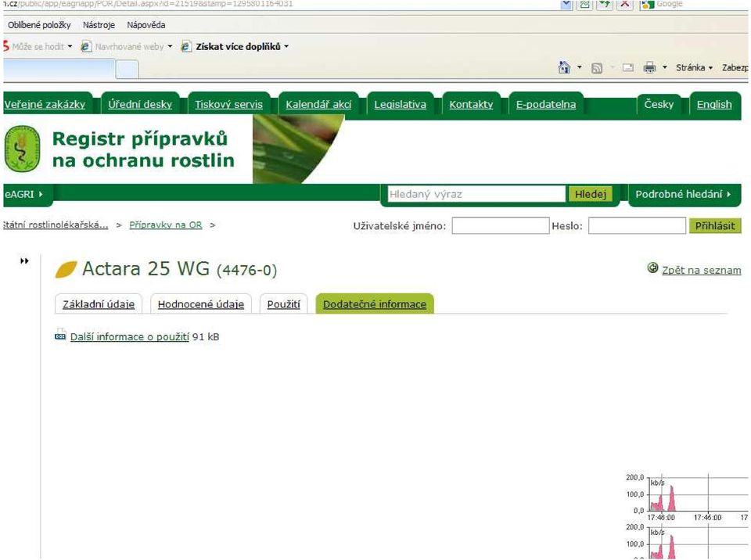Click the Heslo password field
This screenshot has height=560, width=751.
(x=637, y=225)
